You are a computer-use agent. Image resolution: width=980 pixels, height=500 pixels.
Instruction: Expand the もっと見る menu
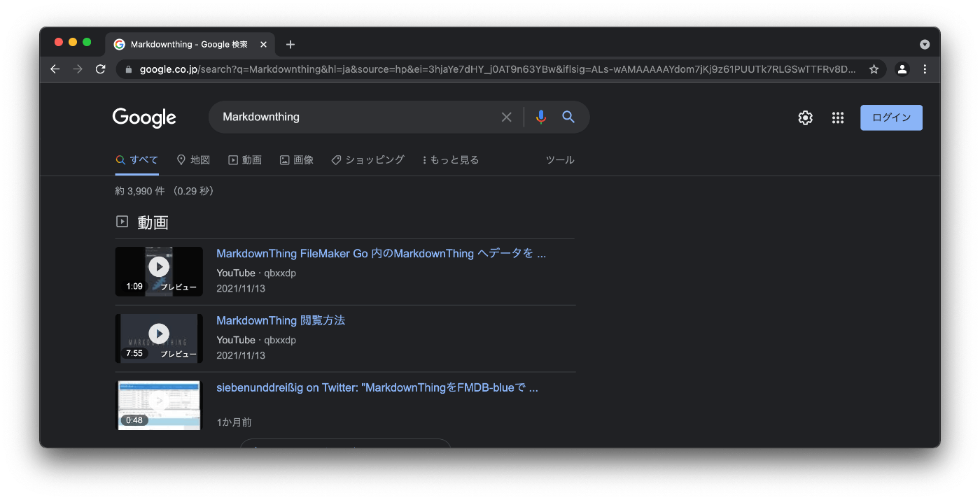point(451,159)
